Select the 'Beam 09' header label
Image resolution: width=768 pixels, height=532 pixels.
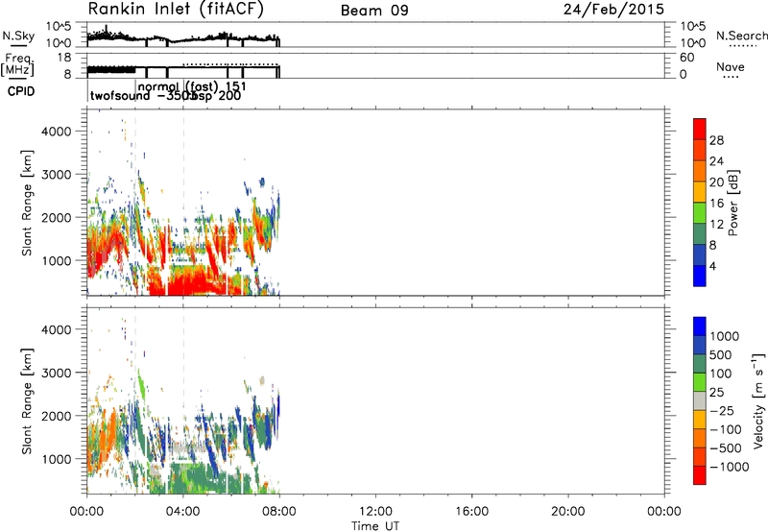point(374,11)
